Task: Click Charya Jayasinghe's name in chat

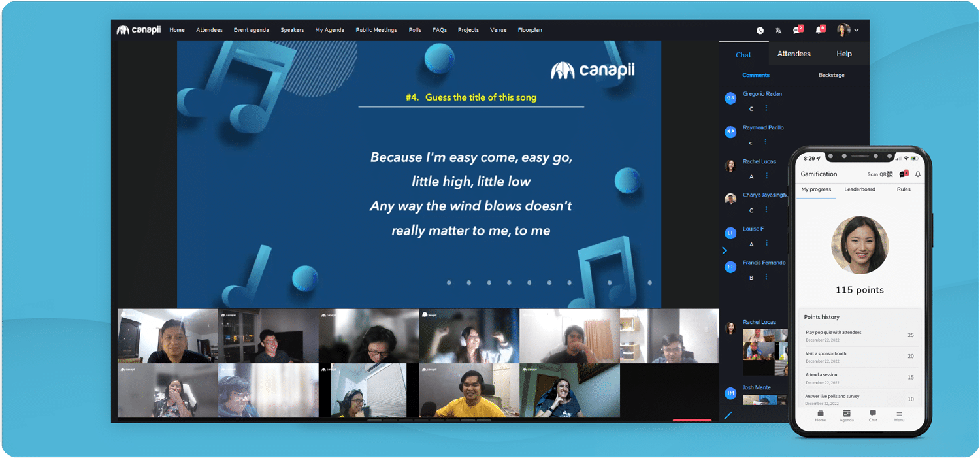Action: (765, 195)
